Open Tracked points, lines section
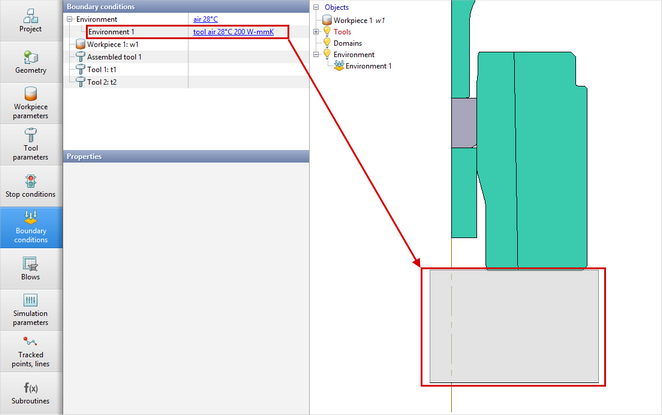The width and height of the screenshot is (662, 415). coord(30,352)
